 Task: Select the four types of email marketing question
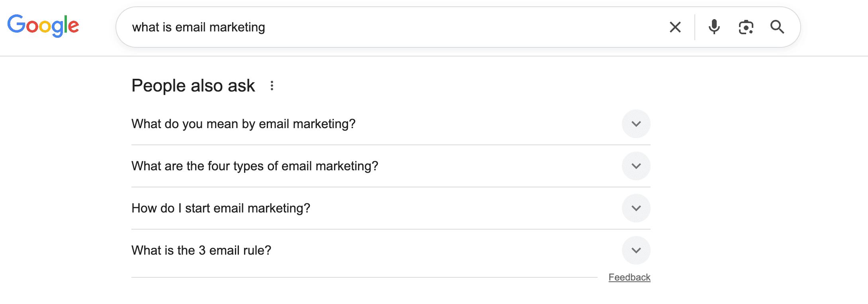255,166
